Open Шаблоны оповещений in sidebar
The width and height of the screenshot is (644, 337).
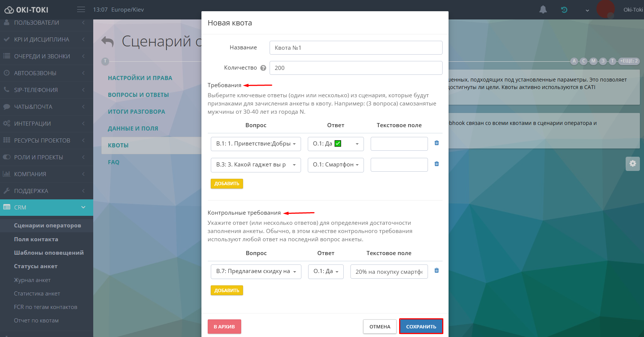49,253
